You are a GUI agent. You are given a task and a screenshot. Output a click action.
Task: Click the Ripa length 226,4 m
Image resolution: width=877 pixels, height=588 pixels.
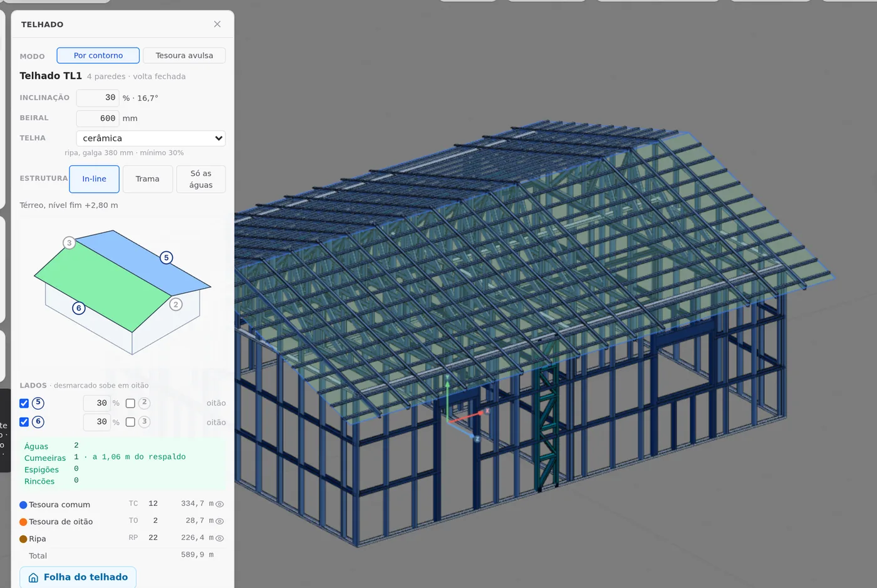click(197, 538)
